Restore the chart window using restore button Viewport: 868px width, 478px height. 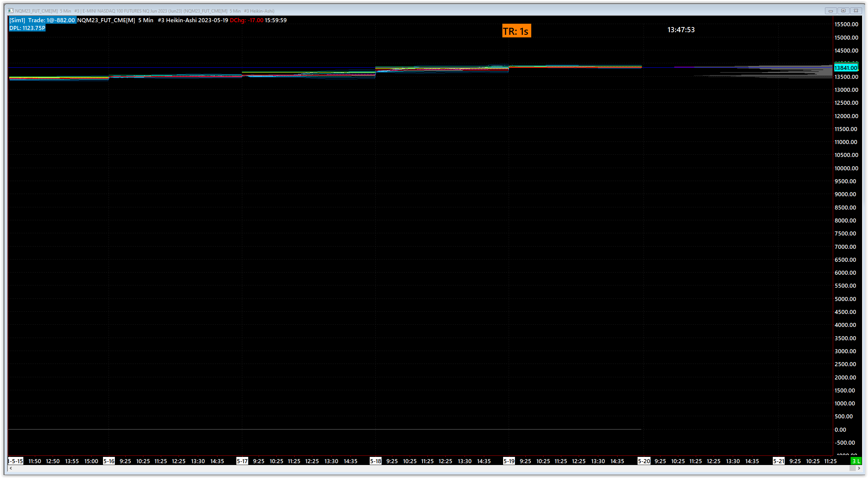tap(843, 11)
